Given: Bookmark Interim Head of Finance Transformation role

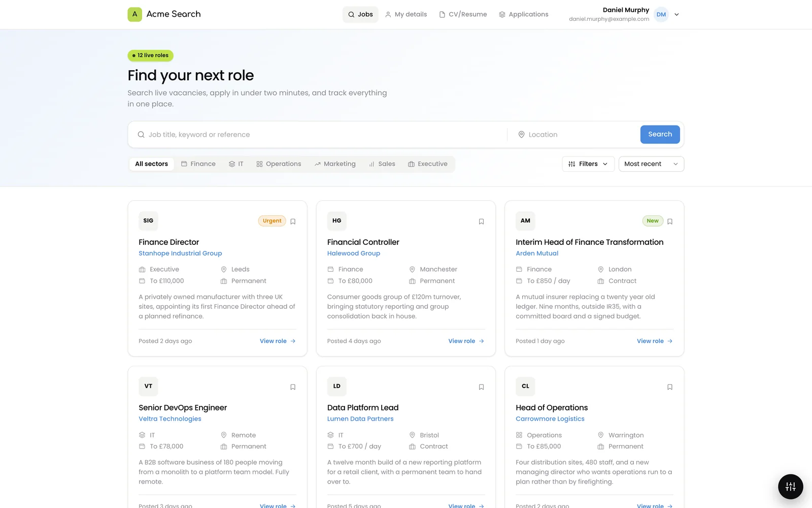Looking at the screenshot, I should [x=670, y=221].
